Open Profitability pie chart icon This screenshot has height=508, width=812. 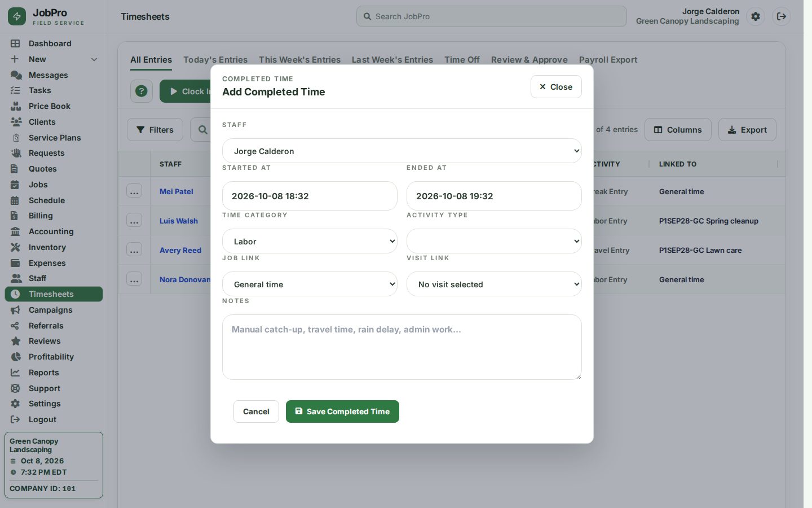16,357
